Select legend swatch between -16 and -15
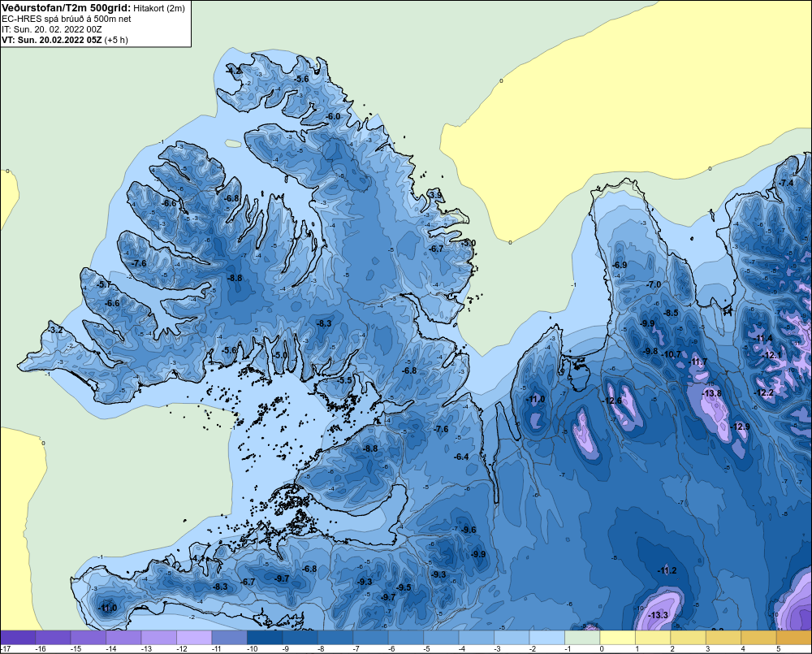Image resolution: width=812 pixels, height=654 pixels. pyautogui.click(x=54, y=638)
